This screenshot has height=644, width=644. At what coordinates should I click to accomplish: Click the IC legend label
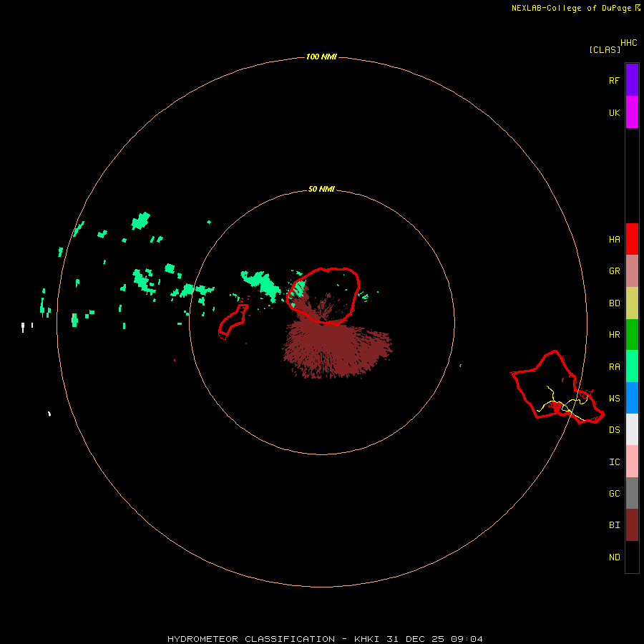pyautogui.click(x=615, y=462)
